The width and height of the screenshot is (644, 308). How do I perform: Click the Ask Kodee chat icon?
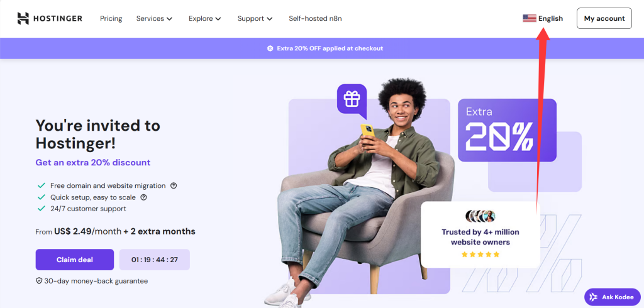594,297
